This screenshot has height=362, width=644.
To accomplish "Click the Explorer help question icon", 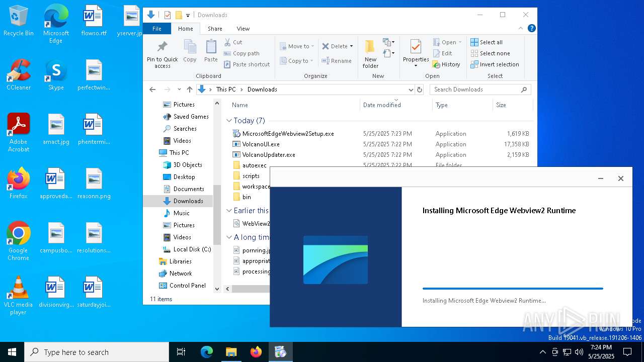I will 531,29.
